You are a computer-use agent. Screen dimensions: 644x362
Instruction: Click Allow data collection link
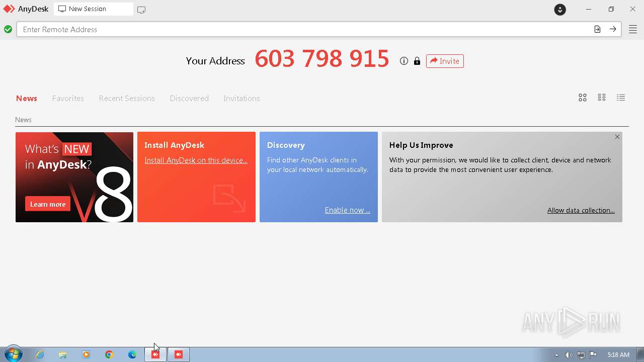(x=581, y=210)
